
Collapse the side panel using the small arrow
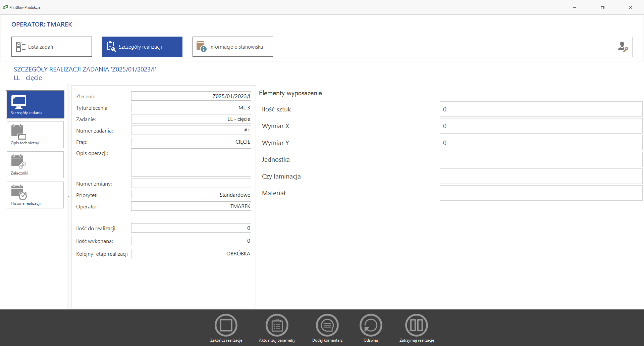tap(69, 197)
